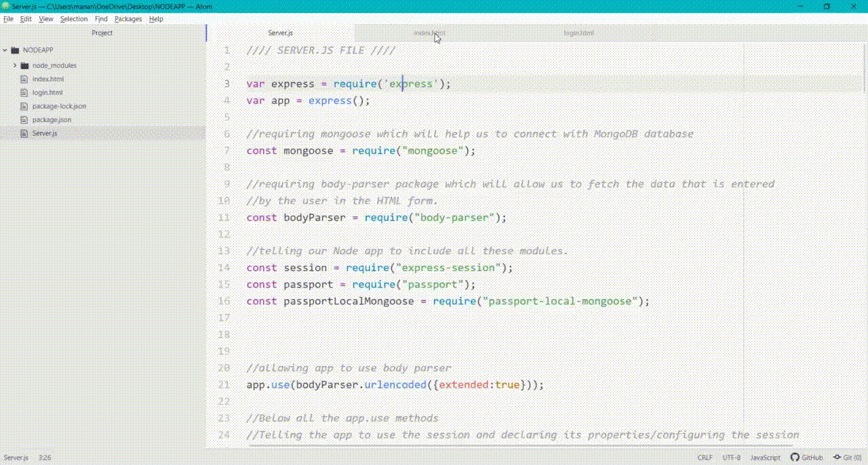Click the Project panel header
This screenshot has height=465, width=868.
[102, 33]
